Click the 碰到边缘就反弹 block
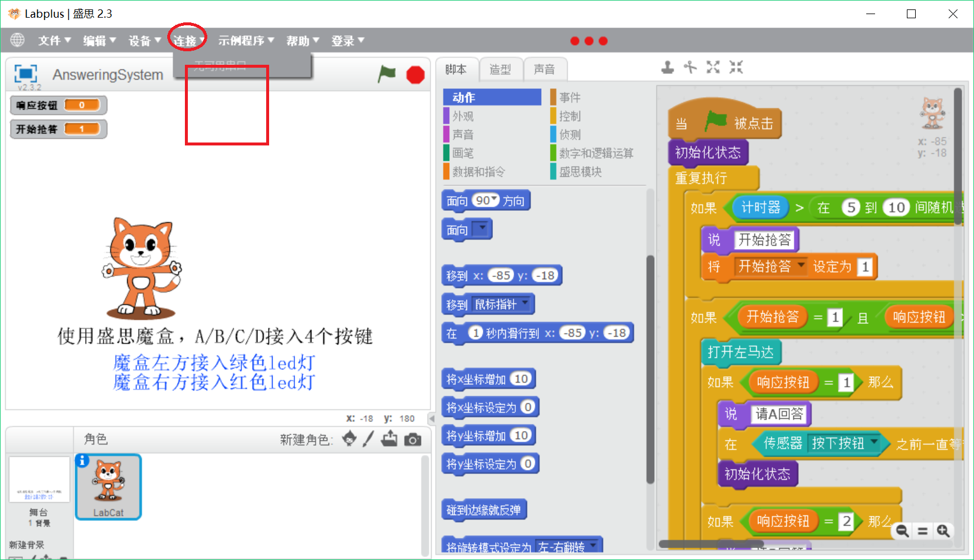 483,510
